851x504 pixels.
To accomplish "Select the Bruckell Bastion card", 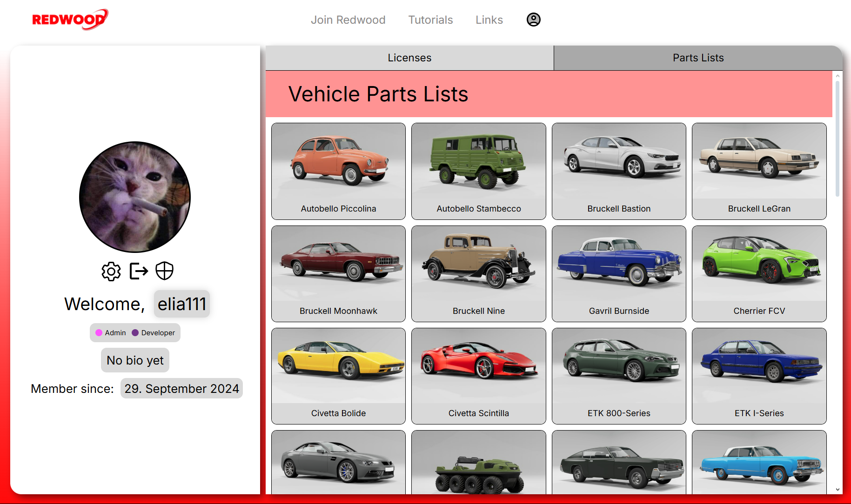I will (x=619, y=171).
